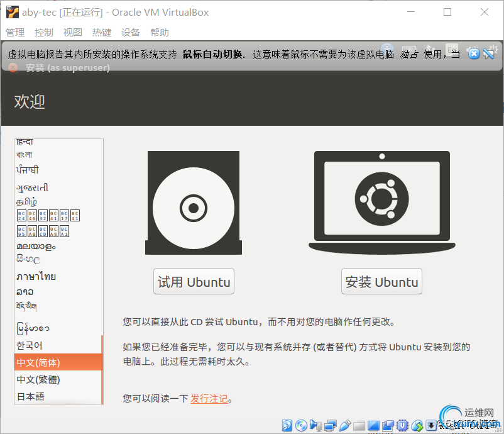Click the optical disc status icon
Viewport: 504px width, 434px height.
point(301,425)
